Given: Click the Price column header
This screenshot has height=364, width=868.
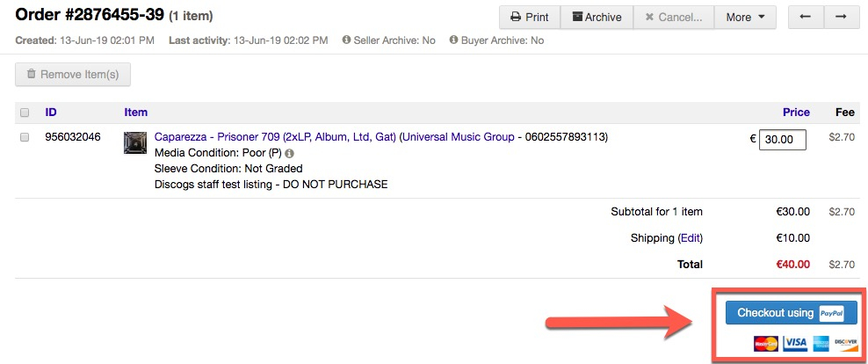Looking at the screenshot, I should point(796,113).
